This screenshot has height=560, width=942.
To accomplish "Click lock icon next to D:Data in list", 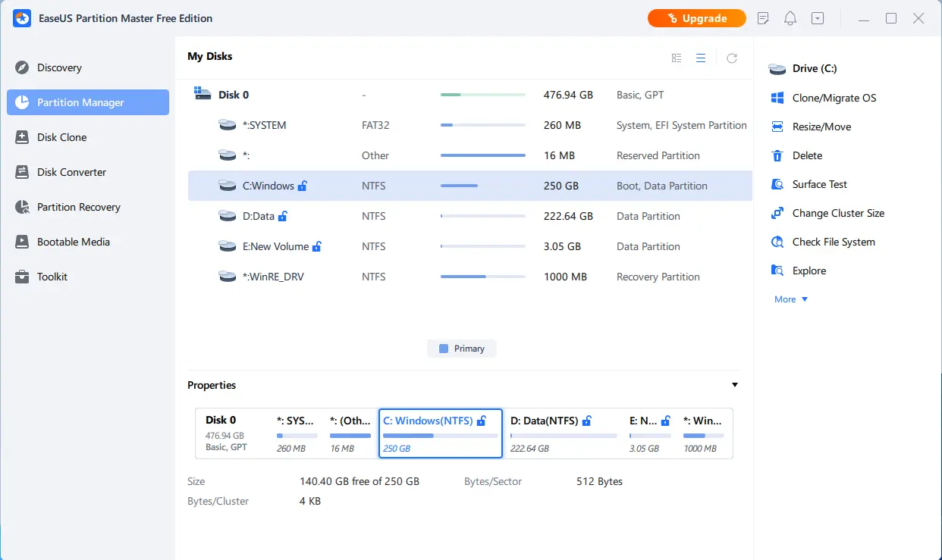I will coord(283,216).
